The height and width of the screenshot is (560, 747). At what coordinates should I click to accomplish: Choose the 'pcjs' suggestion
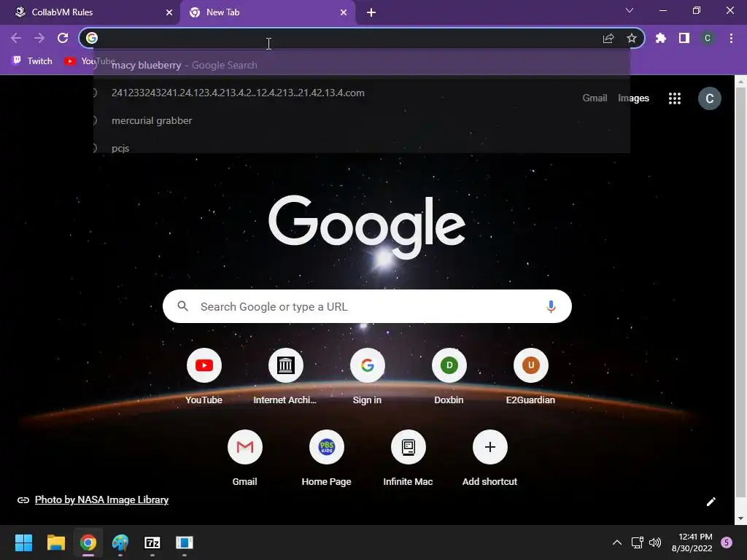[362, 147]
